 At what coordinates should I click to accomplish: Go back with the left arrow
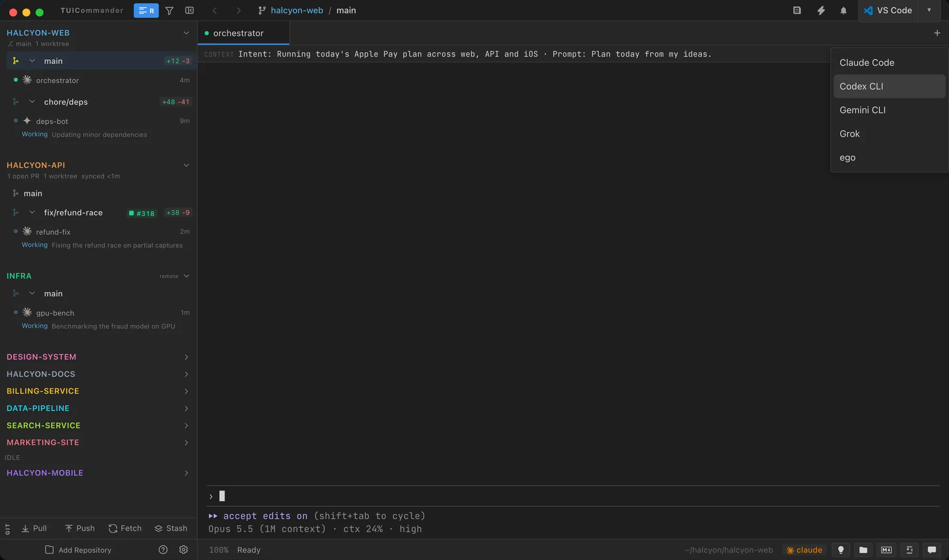tap(214, 10)
